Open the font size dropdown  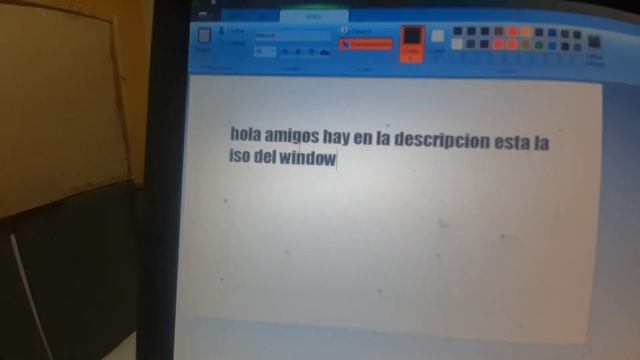(x=265, y=52)
